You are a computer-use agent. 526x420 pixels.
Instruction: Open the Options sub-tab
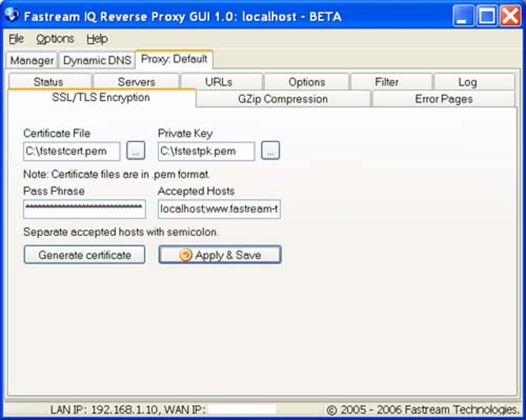307,82
